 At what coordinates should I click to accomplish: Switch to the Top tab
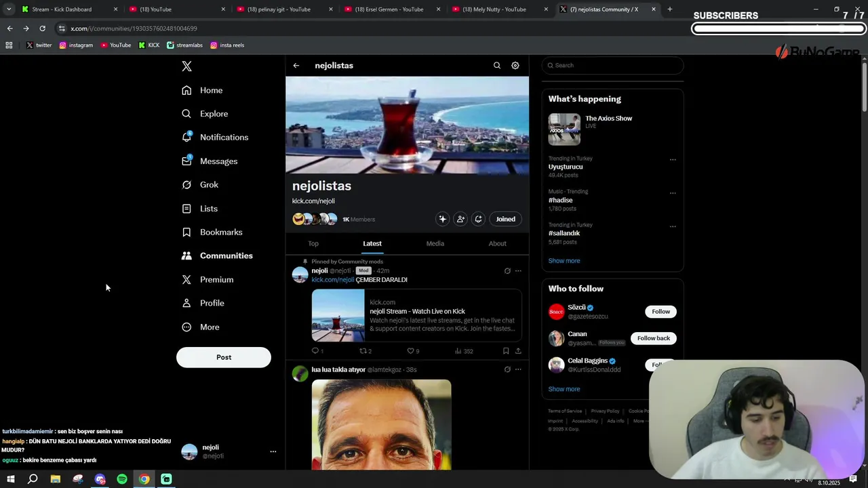pos(313,243)
